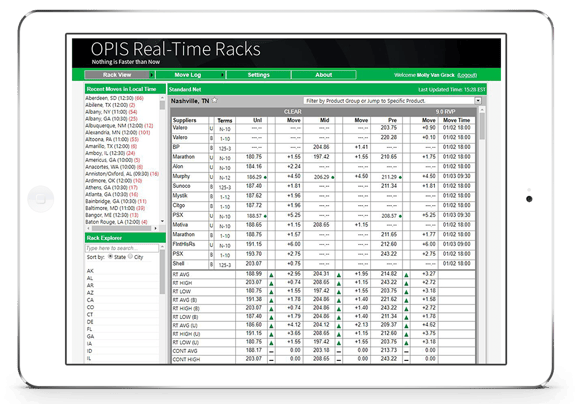The height and width of the screenshot is (404, 575).
Task: Open the Move Log tab
Action: pyautogui.click(x=187, y=75)
